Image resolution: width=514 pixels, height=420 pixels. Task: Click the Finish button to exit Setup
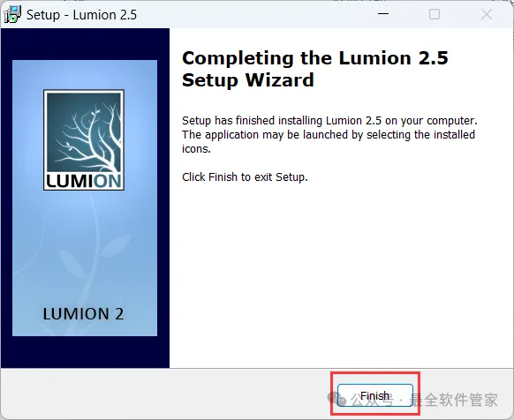click(375, 395)
